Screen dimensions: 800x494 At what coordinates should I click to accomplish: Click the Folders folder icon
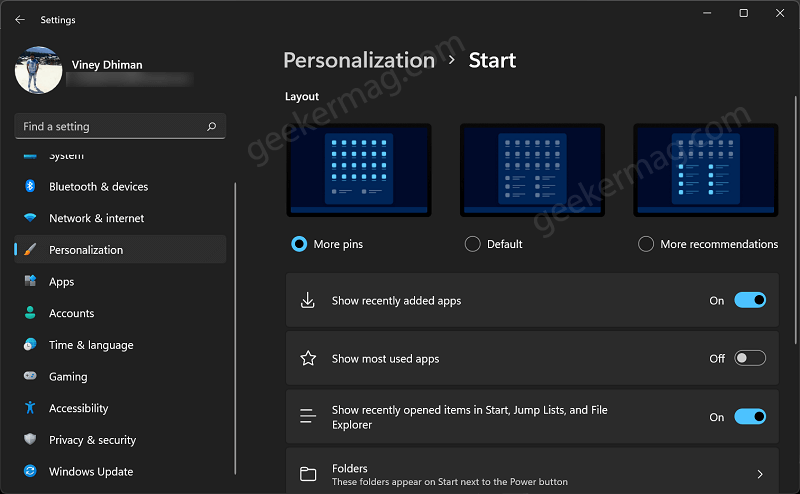(x=308, y=474)
